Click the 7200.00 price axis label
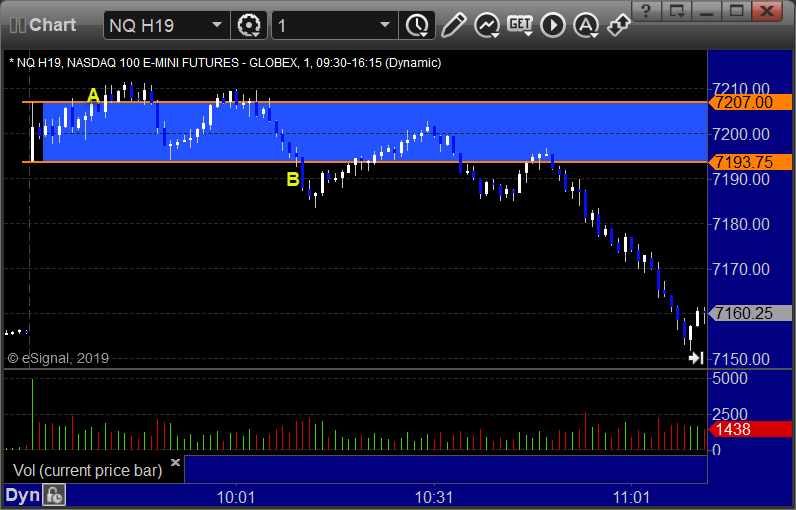 [741, 134]
